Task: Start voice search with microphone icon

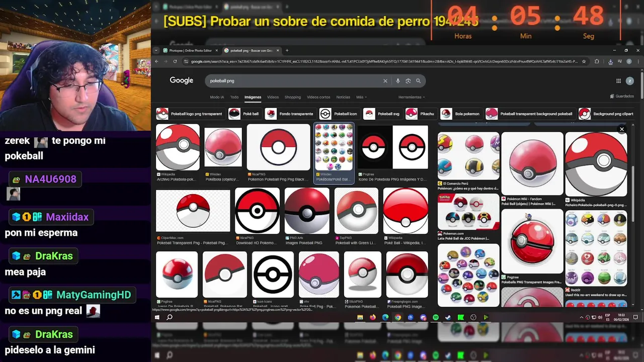Action: tap(398, 81)
